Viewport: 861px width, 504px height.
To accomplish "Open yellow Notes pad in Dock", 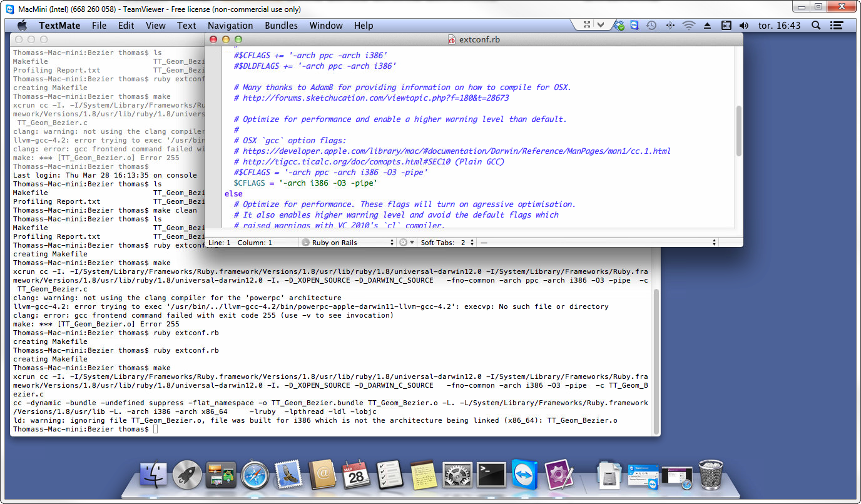I will [424, 475].
